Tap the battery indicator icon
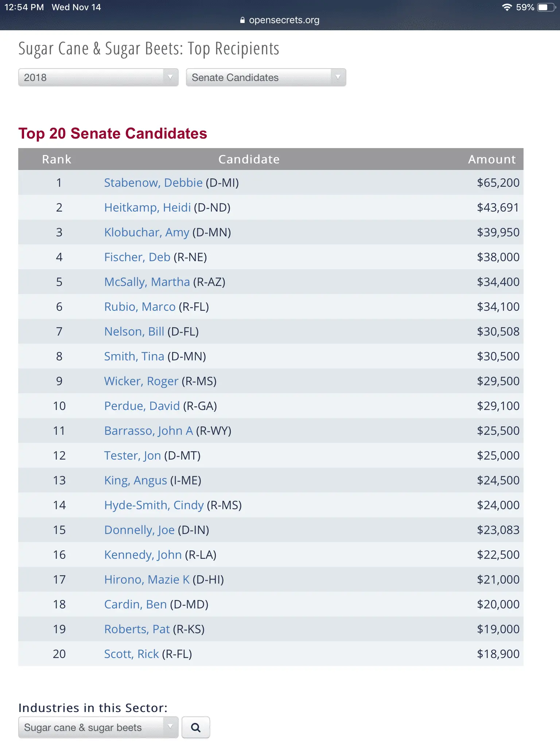560x747 pixels. [545, 7]
